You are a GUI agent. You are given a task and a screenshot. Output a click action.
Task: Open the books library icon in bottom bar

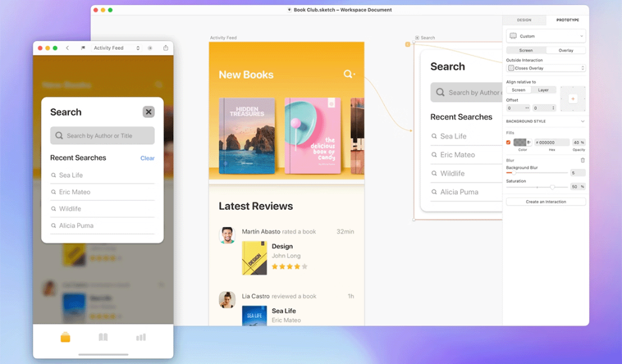(103, 337)
